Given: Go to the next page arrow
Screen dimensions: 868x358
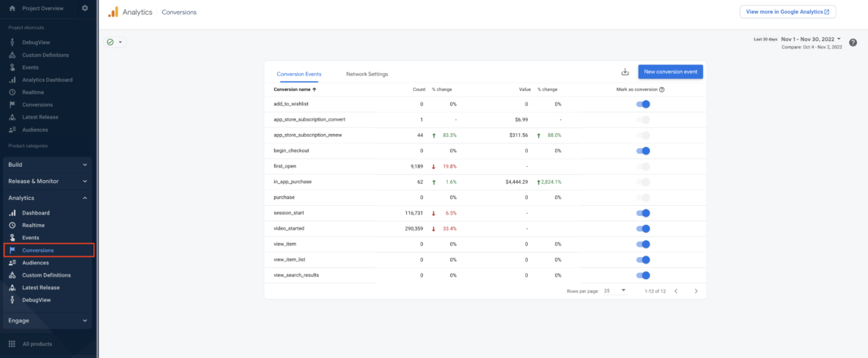Looking at the screenshot, I should coord(696,291).
